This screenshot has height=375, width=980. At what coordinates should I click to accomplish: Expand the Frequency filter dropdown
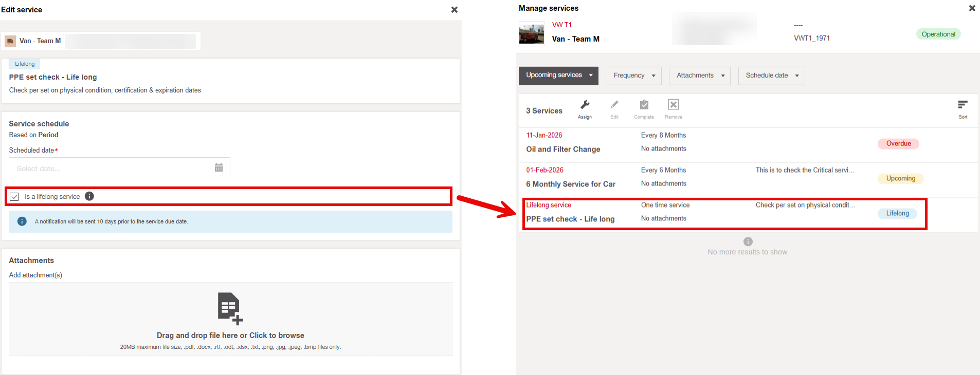click(x=633, y=76)
